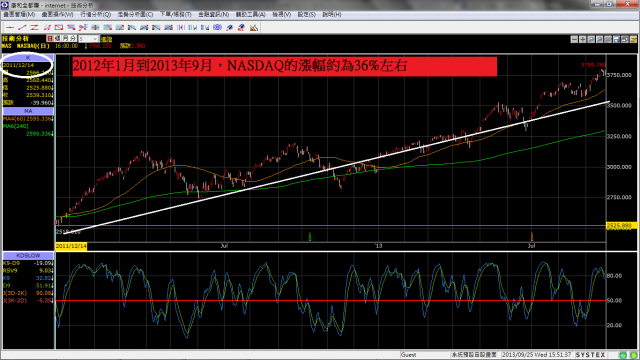Click the K9-D9 -19.09 row
Viewport: 640px width, 360px height.
click(28, 263)
